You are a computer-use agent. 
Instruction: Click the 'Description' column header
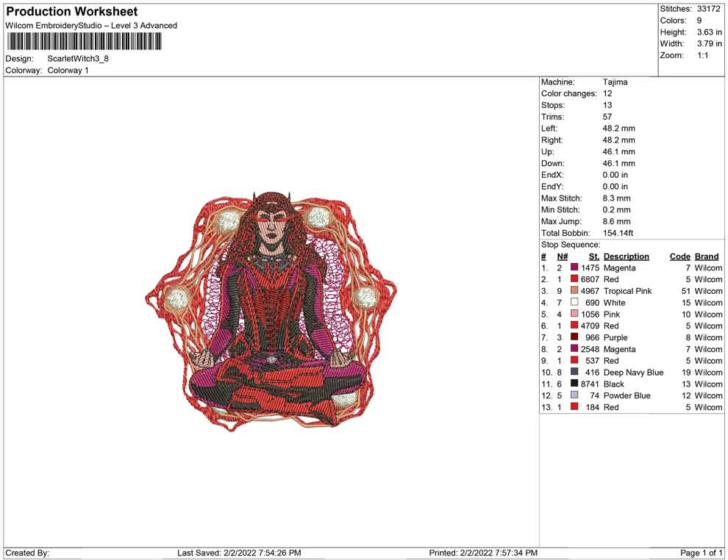click(627, 256)
